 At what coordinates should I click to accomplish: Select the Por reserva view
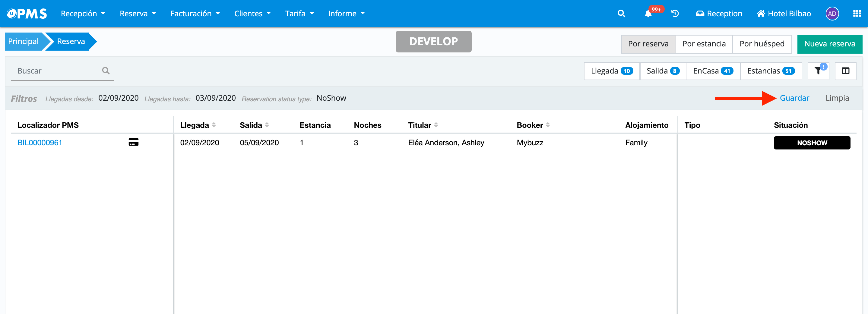(648, 44)
